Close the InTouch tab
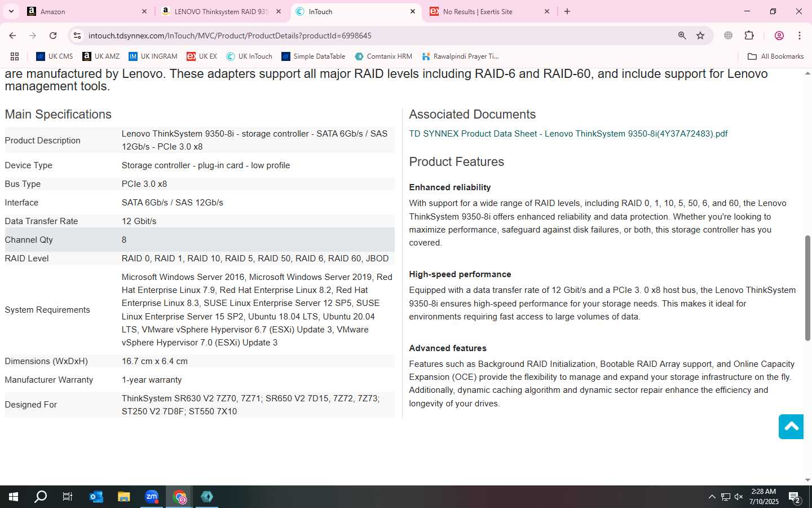The height and width of the screenshot is (508, 812). point(412,11)
